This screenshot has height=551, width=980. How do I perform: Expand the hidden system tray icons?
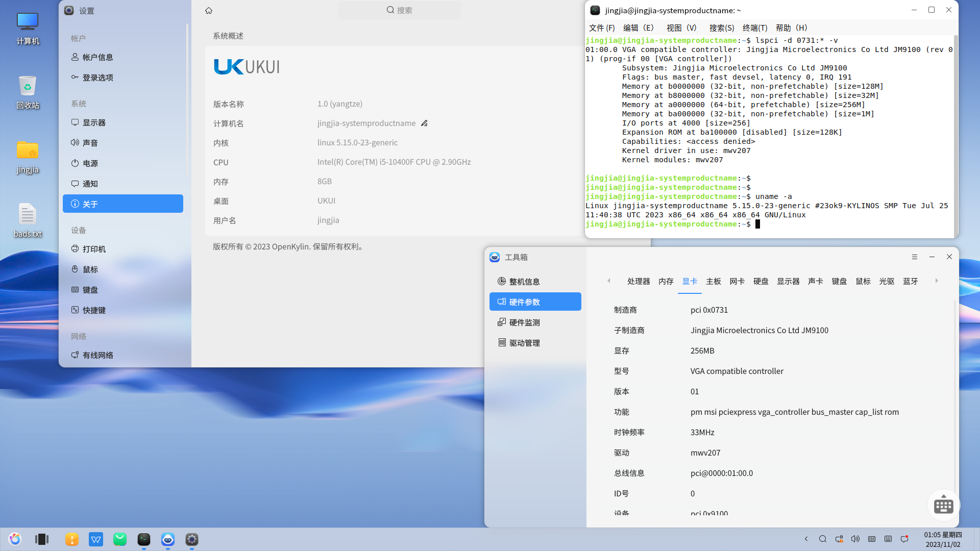pos(806,539)
